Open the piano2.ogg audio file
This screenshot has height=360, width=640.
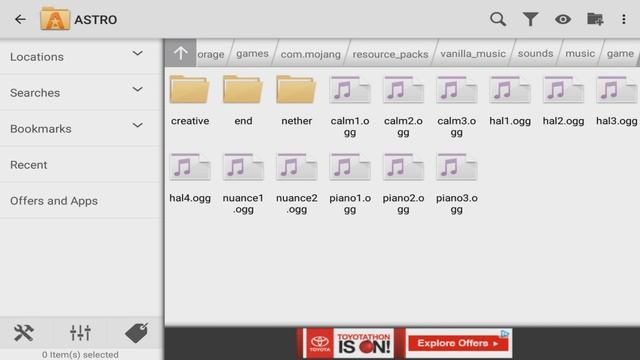403,184
